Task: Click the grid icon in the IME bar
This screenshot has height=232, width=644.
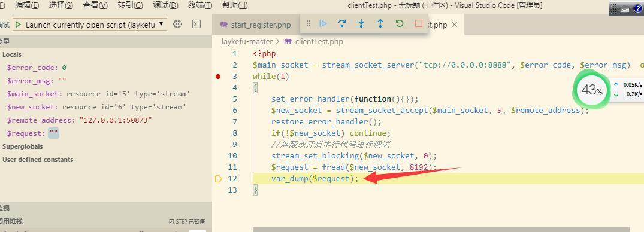Action: point(614,8)
